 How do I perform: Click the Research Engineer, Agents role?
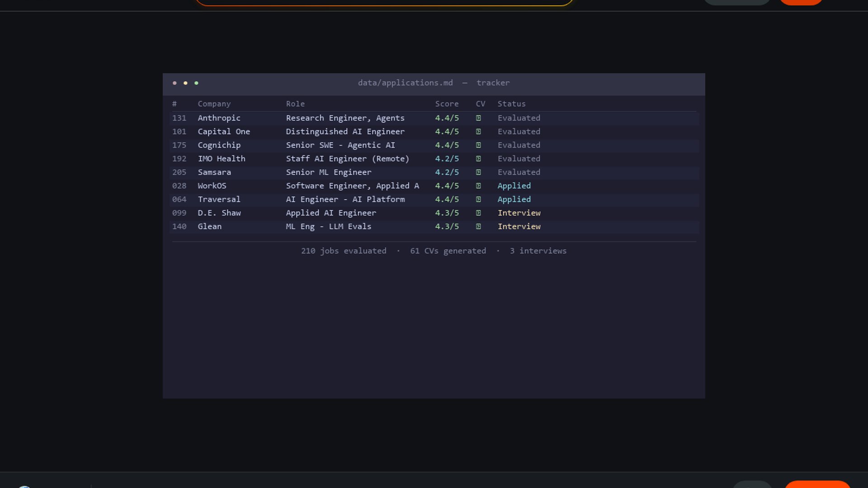pos(345,118)
